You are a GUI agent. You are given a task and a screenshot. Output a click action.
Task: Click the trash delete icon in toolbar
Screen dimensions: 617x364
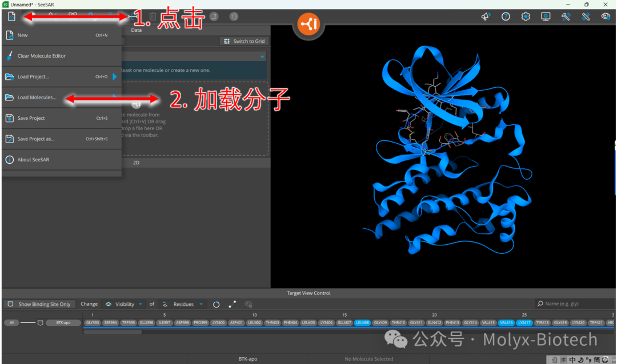153,17
